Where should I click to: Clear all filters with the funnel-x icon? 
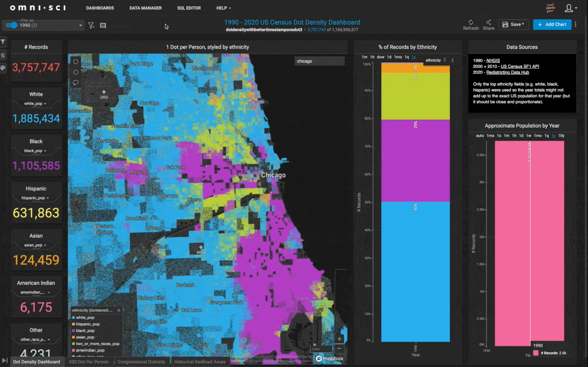91,26
